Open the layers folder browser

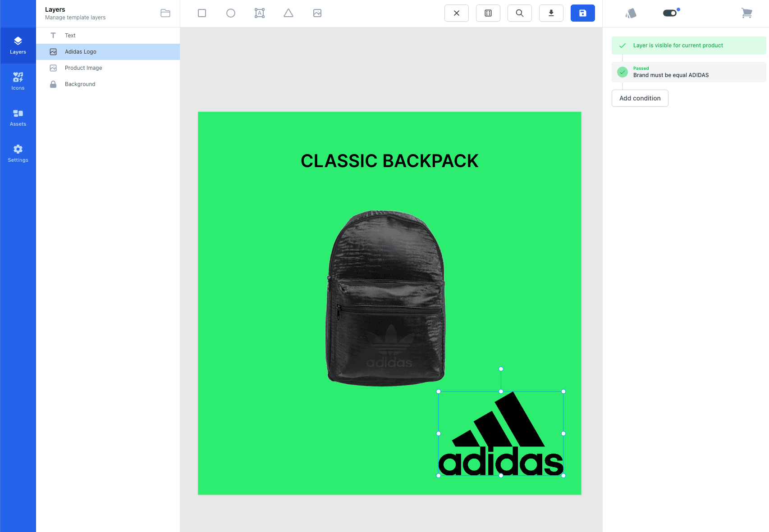click(x=165, y=14)
